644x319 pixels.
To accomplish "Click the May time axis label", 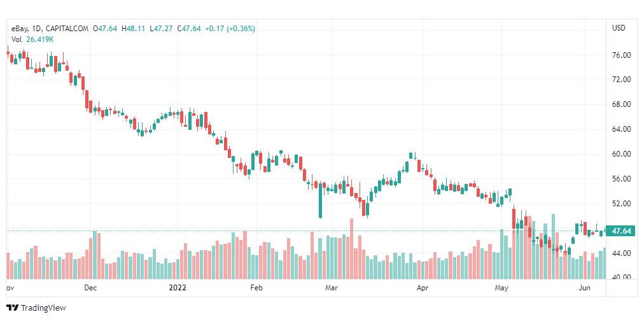I will (x=502, y=288).
